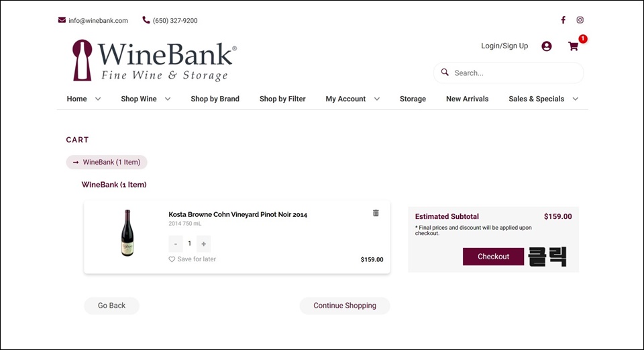
Task: Focus the Search input field
Action: pos(508,73)
